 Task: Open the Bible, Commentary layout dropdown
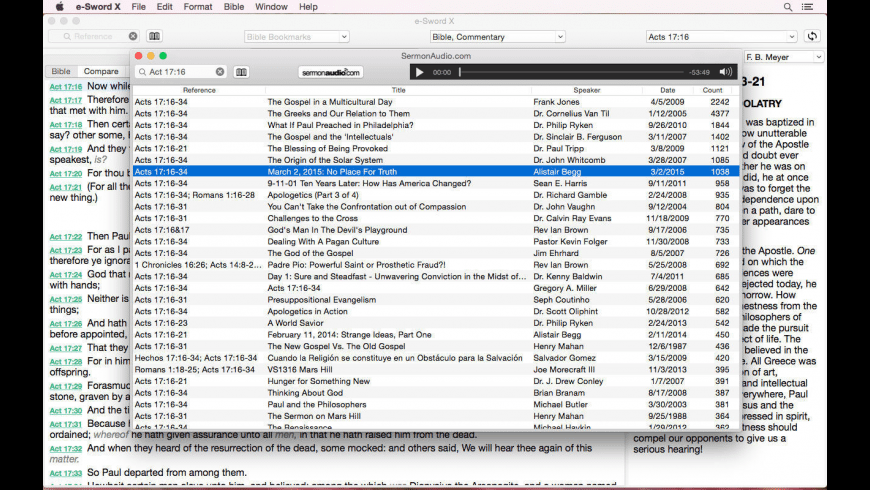[x=497, y=37]
